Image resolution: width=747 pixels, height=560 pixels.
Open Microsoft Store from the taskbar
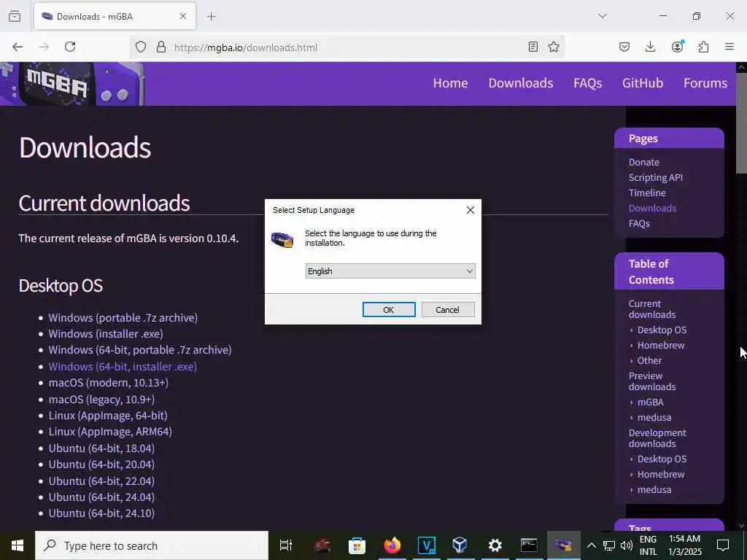click(357, 545)
